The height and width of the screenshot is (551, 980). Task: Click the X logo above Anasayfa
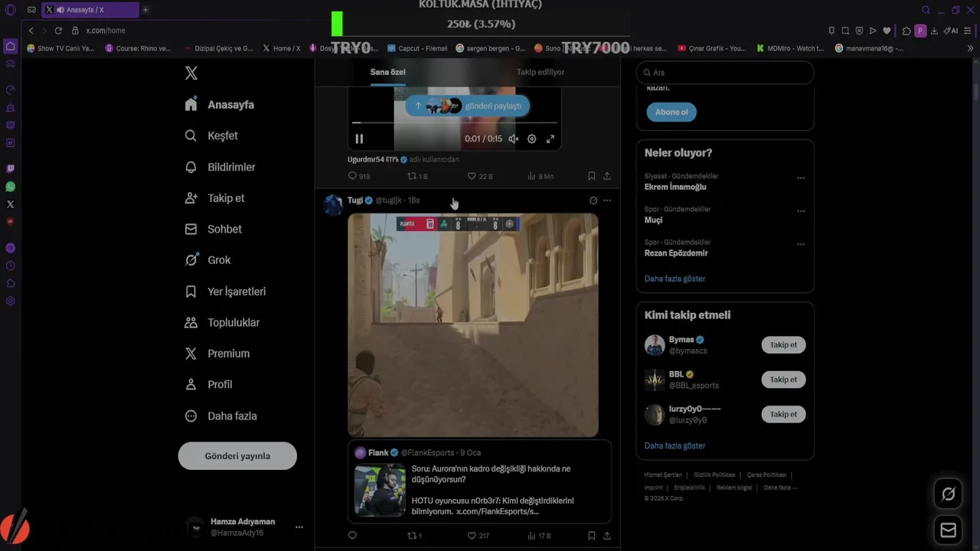point(191,73)
